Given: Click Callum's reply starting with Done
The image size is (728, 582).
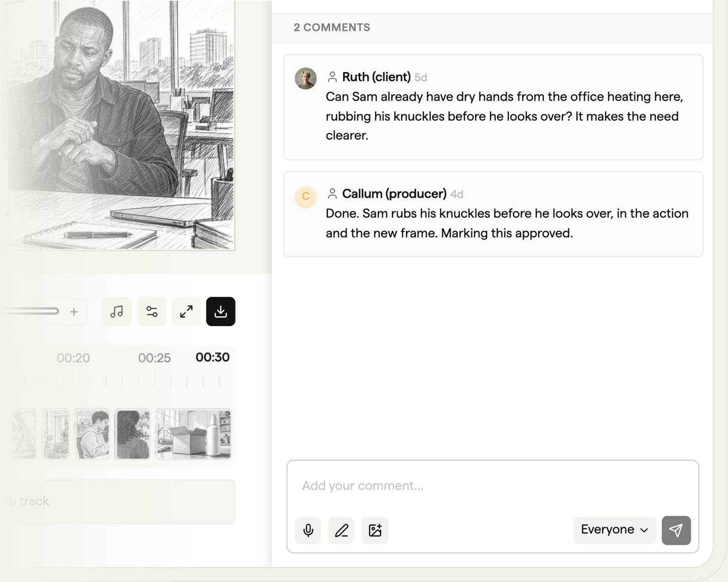Looking at the screenshot, I should 507,223.
